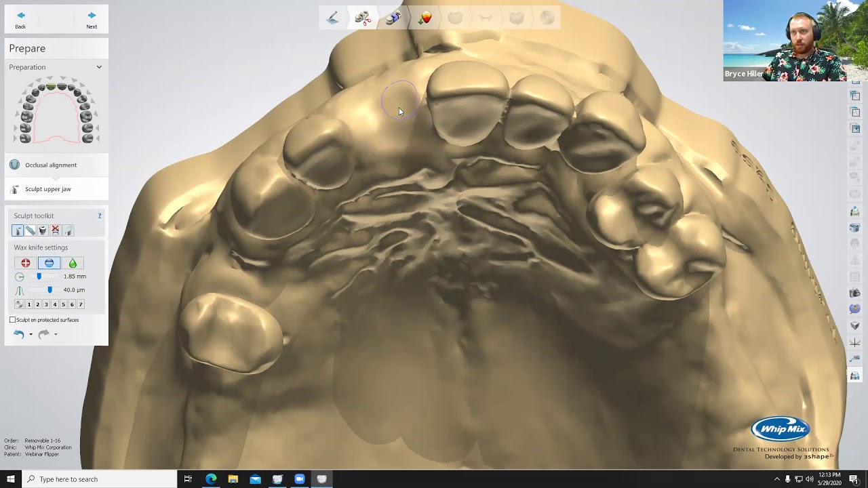Launch Microsoft Edge from the taskbar
Viewport: 868px width, 488px height.
coord(211,479)
